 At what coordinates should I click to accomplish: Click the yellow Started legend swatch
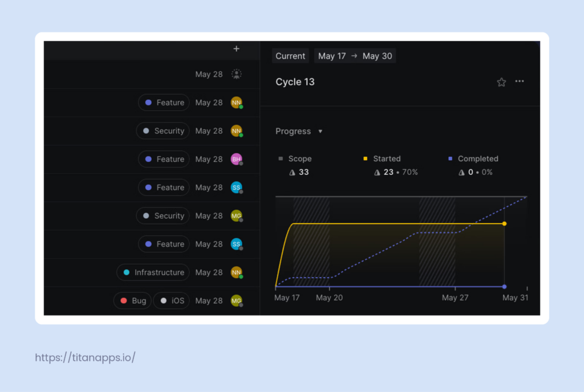(x=366, y=158)
